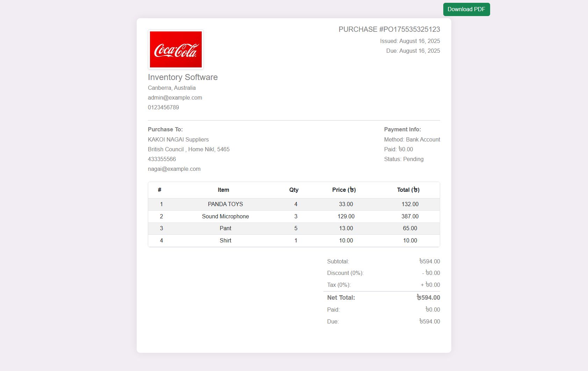Click the nagai@example.com supplier email
The width and height of the screenshot is (588, 371).
pyautogui.click(x=174, y=169)
